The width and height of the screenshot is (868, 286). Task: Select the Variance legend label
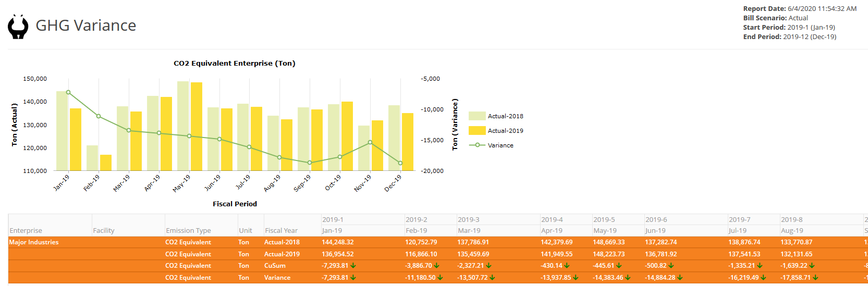tap(500, 145)
